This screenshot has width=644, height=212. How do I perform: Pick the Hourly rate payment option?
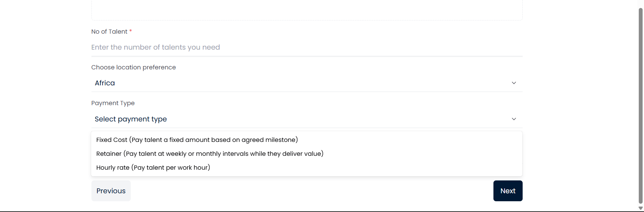pos(153,168)
